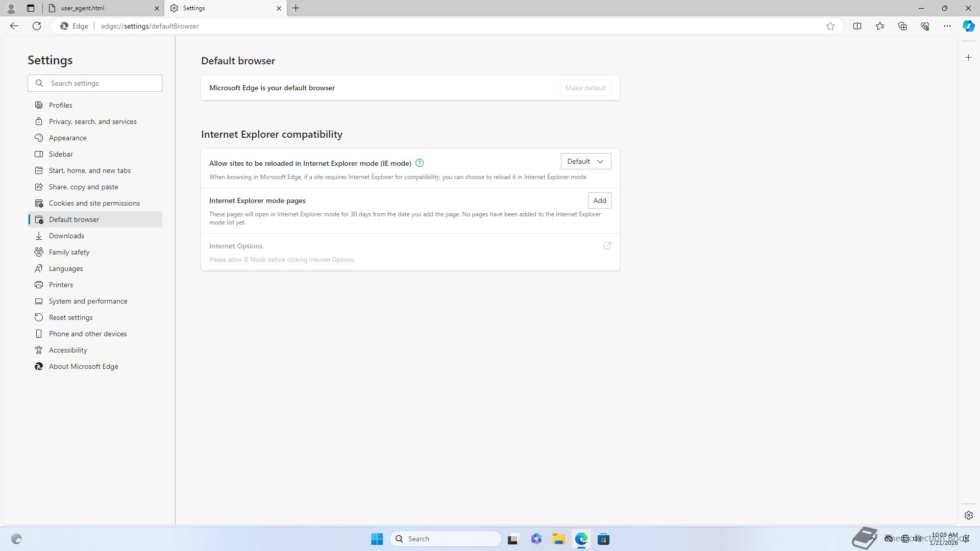Open File Explorer from taskbar
980x551 pixels.
point(558,539)
